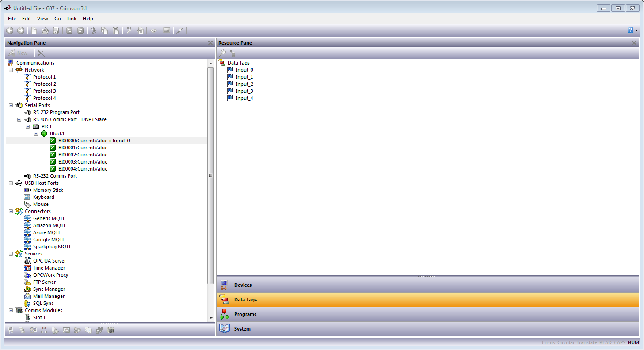Open Programs flowchart icon in bottom navigation strip
This screenshot has width=644, height=350.
pyautogui.click(x=44, y=330)
